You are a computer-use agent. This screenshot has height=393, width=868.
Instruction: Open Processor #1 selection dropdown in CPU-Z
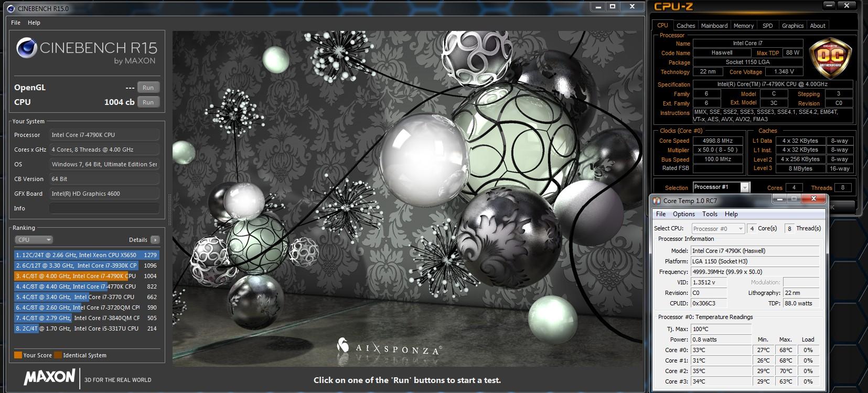click(721, 187)
